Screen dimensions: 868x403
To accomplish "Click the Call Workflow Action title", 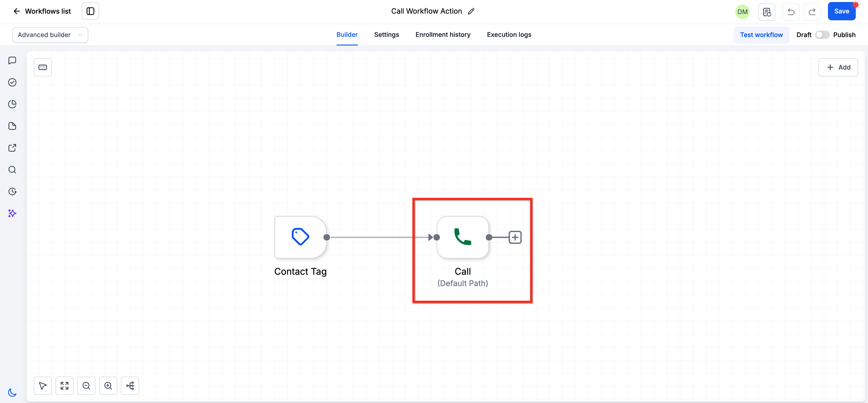I will click(426, 11).
